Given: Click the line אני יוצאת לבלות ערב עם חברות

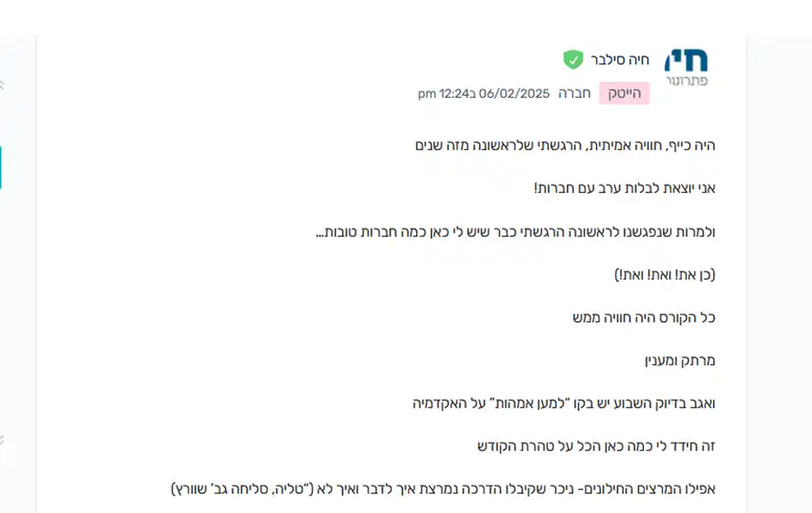Looking at the screenshot, I should 625,187.
